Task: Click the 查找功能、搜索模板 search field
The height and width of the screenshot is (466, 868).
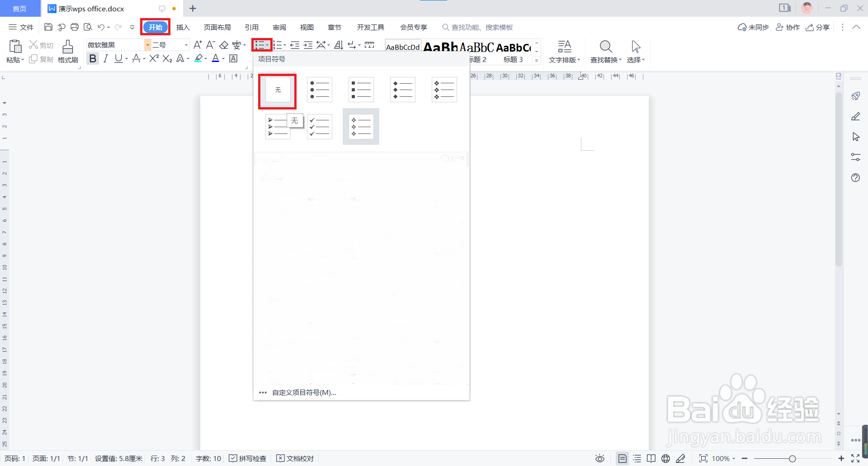Action: point(477,27)
